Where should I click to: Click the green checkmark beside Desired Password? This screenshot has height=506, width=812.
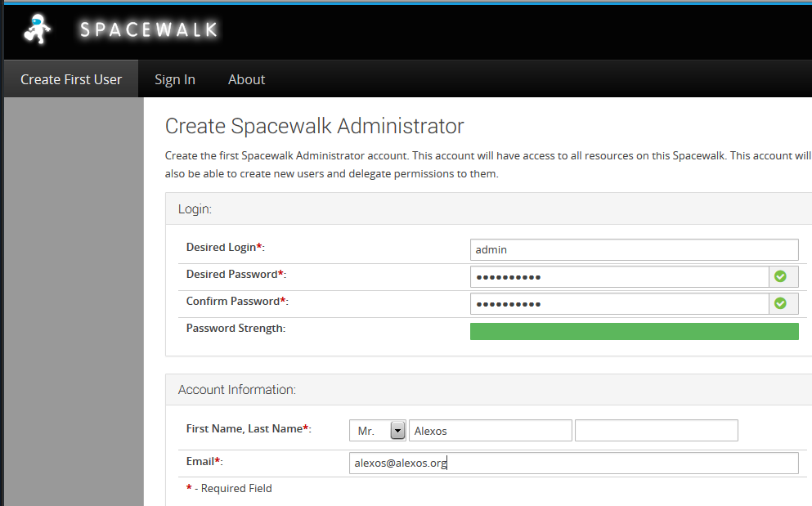tap(780, 276)
